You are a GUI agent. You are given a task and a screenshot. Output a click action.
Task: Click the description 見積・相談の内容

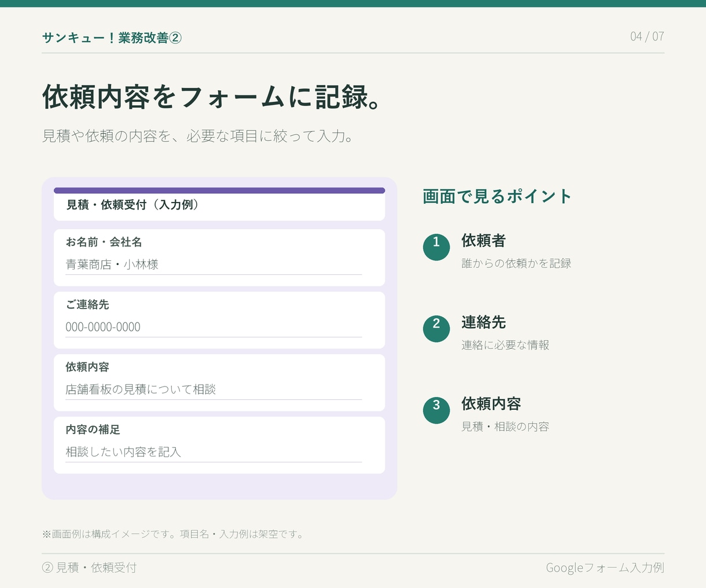click(x=505, y=427)
